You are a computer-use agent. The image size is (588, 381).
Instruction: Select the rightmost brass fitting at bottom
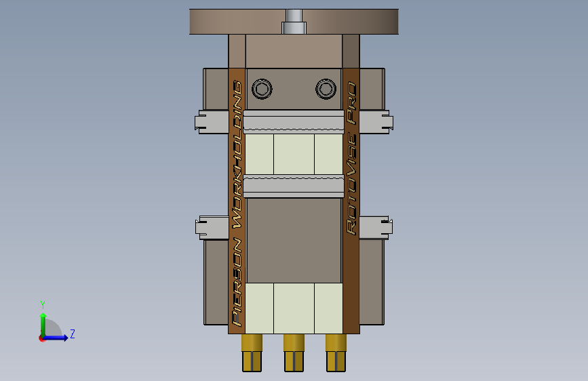coord(336,353)
